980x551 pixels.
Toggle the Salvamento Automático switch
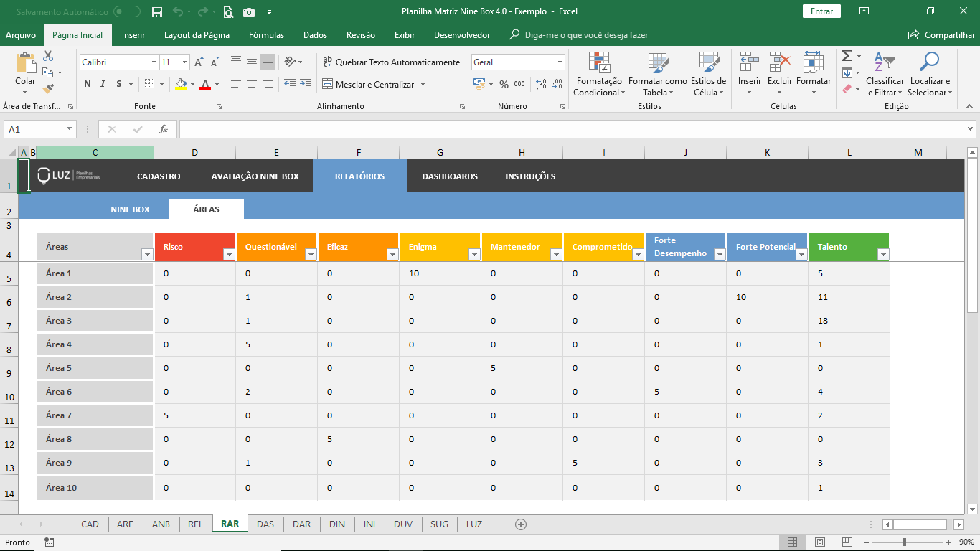(127, 12)
